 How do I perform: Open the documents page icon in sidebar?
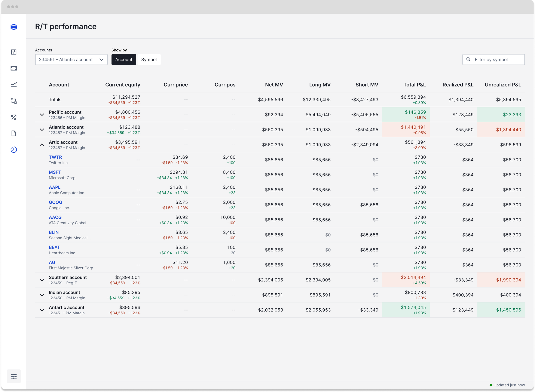tap(13, 133)
